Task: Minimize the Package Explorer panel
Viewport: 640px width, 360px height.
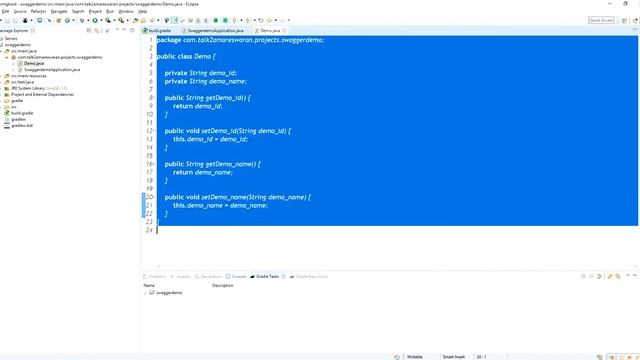Action: (x=124, y=30)
